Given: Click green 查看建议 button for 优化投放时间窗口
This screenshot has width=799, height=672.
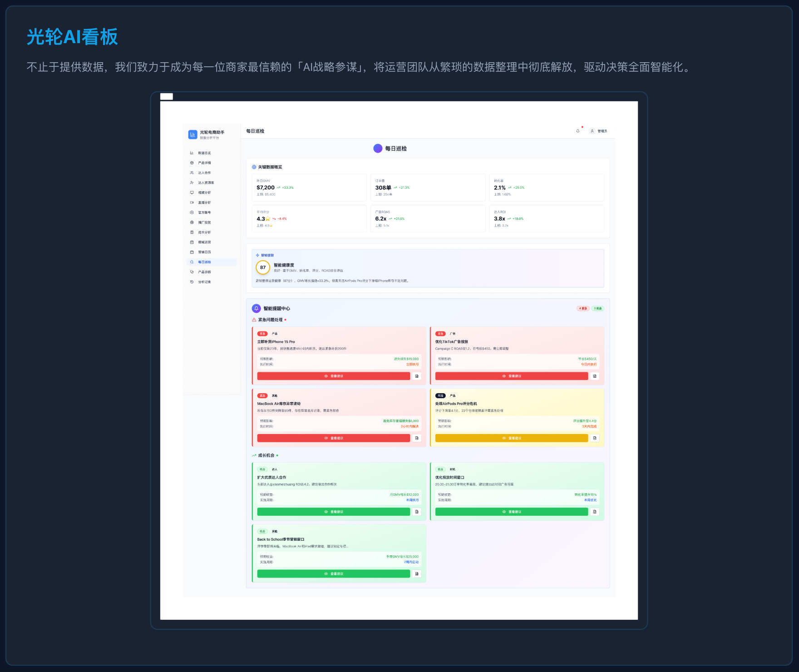Looking at the screenshot, I should click(512, 512).
